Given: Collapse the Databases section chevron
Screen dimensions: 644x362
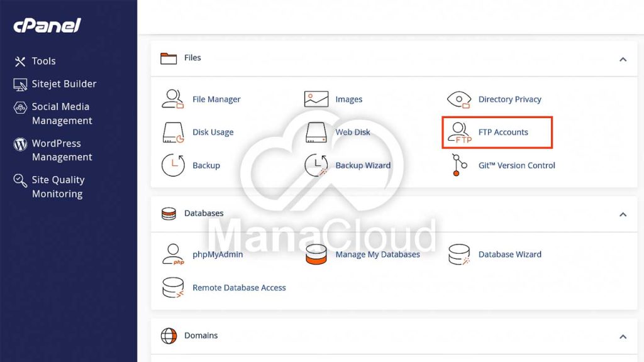Looking at the screenshot, I should pyautogui.click(x=623, y=215).
